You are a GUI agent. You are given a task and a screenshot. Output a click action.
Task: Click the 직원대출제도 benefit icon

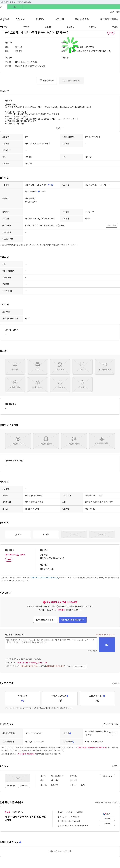click(x=37, y=384)
